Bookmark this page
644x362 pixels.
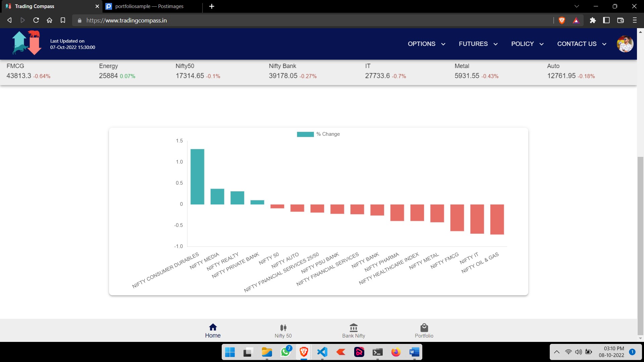(x=63, y=20)
